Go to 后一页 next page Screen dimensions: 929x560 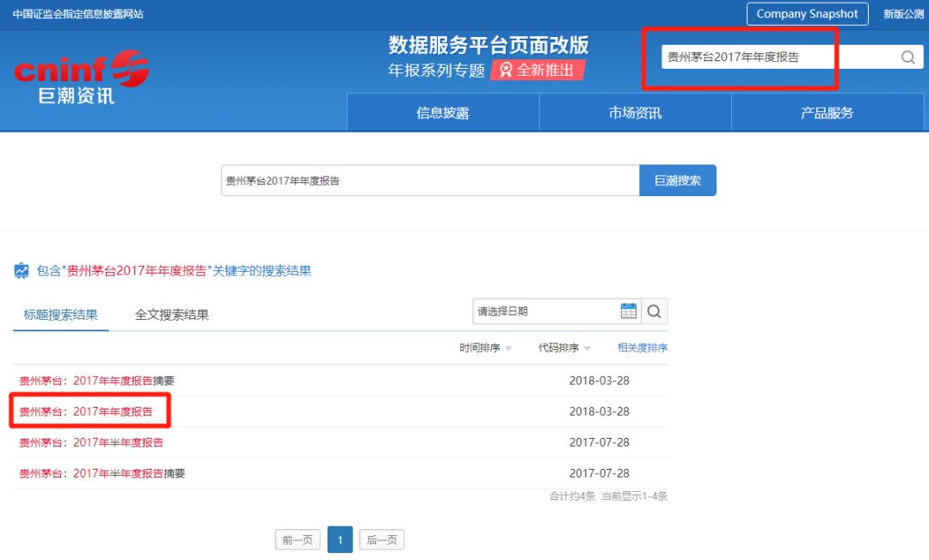(381, 540)
